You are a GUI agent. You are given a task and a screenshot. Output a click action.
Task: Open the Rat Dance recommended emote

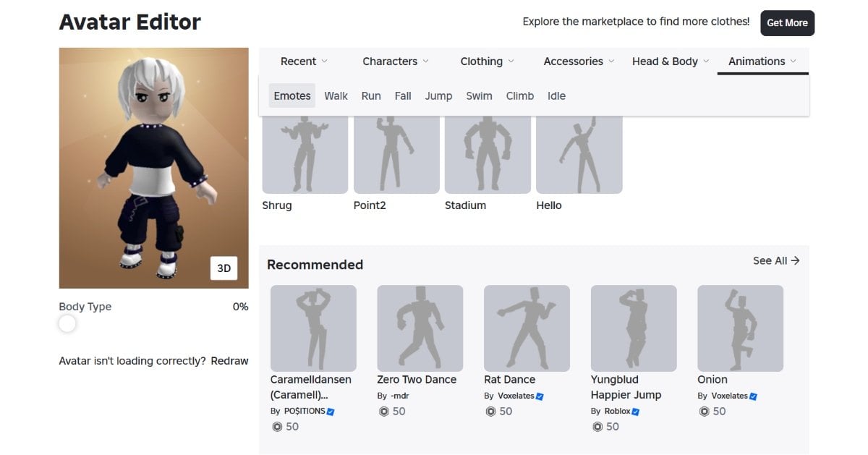pos(527,328)
